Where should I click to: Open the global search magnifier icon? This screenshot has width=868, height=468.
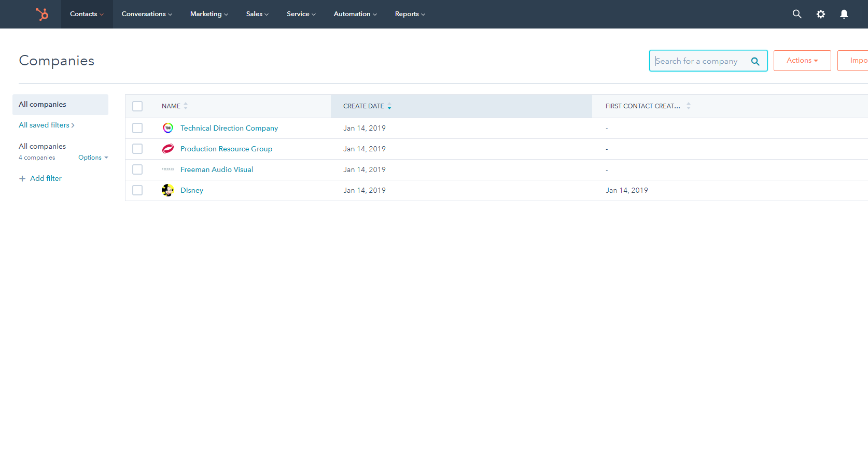pos(797,14)
